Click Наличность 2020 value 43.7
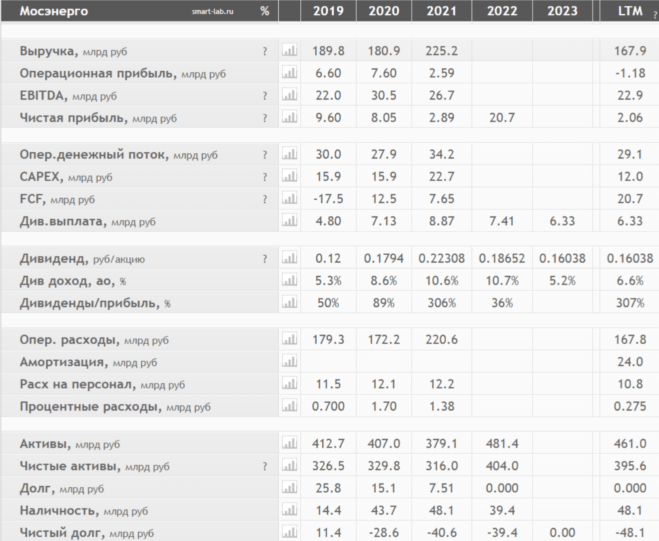 click(384, 510)
